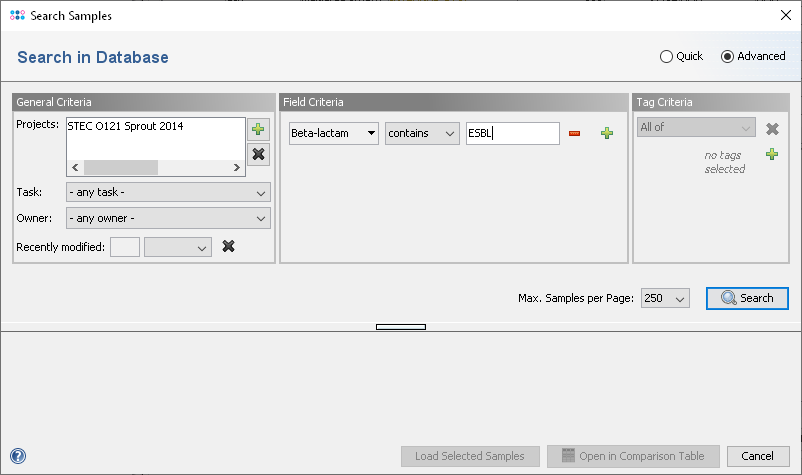The image size is (802, 475).
Task: Select STEC O121 Sprout 2014 project
Action: pyautogui.click(x=125, y=126)
